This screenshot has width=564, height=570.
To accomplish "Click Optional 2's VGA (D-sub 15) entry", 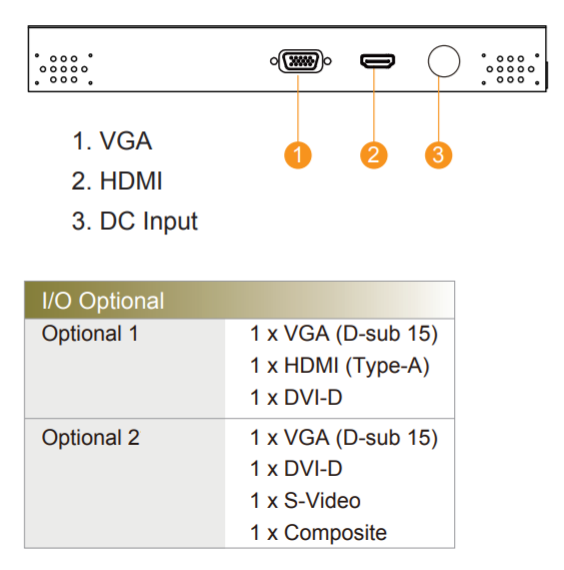I will (x=344, y=437).
